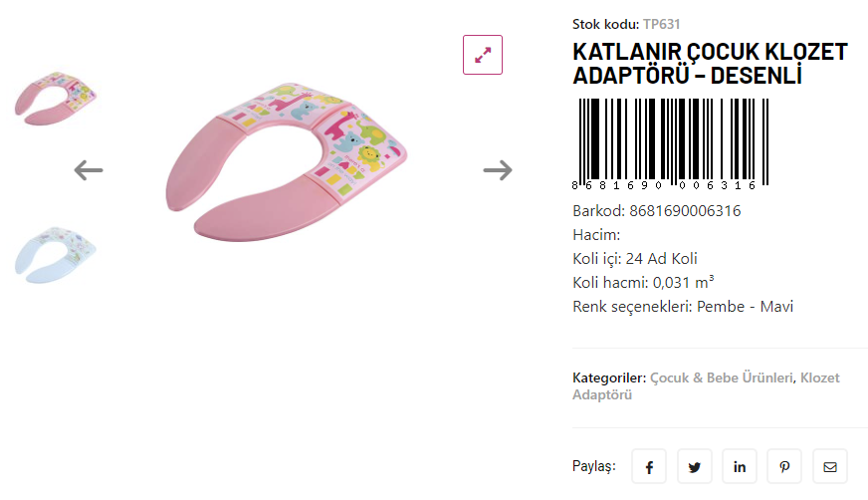868x500 pixels.
Task: Select the blue toilet seat thumbnail
Action: 56,255
